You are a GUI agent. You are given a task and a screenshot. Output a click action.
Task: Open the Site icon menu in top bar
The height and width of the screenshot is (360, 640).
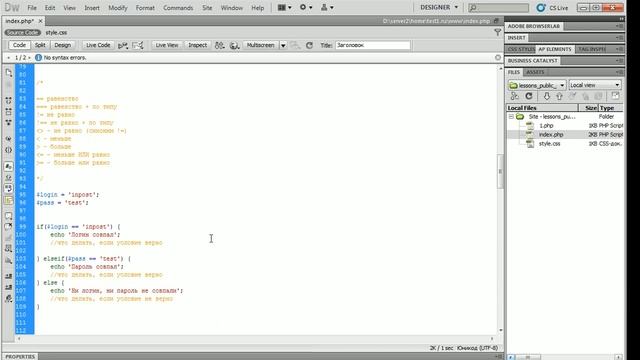tap(327, 7)
